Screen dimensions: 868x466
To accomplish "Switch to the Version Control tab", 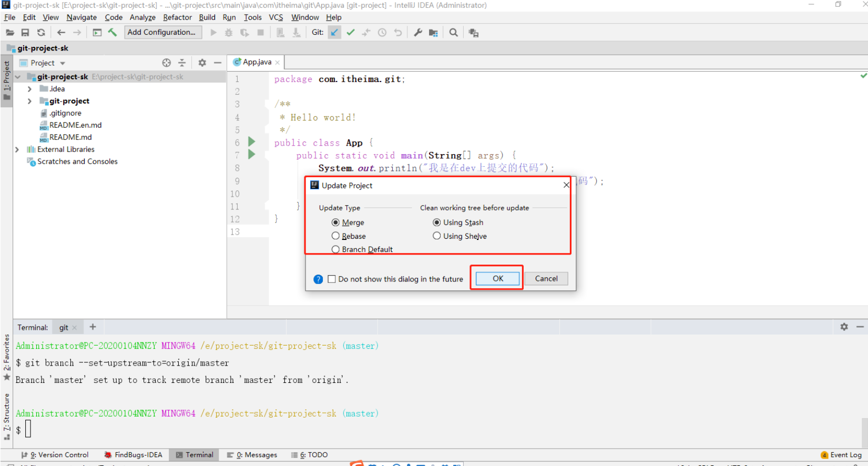I will coord(58,455).
